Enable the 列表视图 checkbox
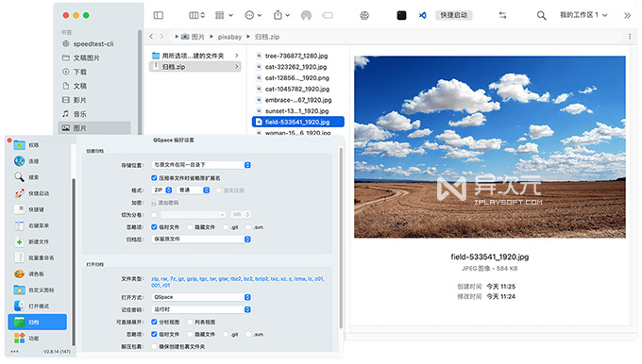Image resolution: width=642 pixels, height=364 pixels. pos(190,322)
